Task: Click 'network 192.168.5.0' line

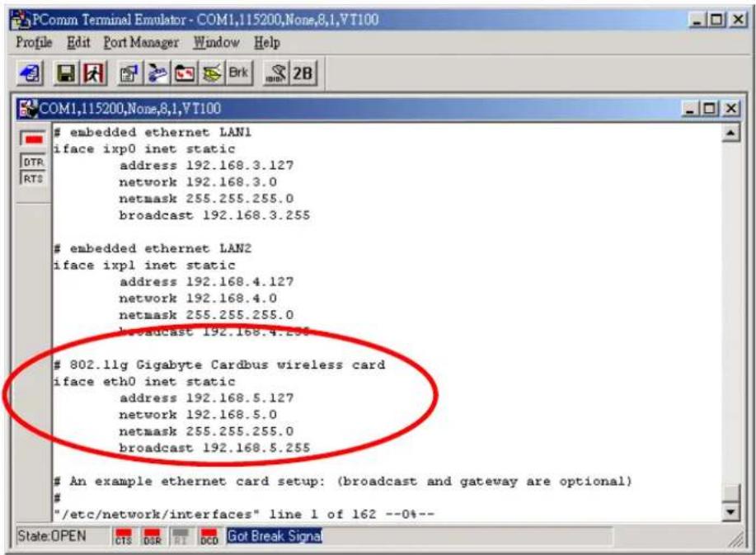Action: pyautogui.click(x=198, y=415)
